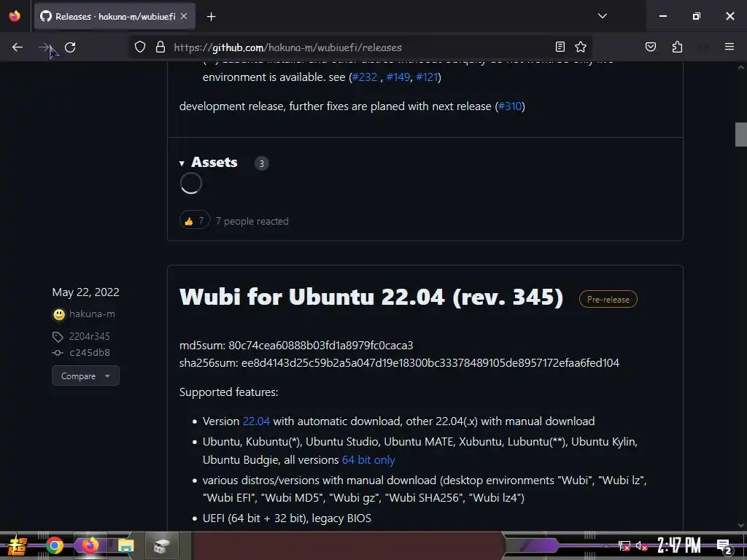Toggle reader view icon in address bar
The image size is (747, 560).
point(560,47)
